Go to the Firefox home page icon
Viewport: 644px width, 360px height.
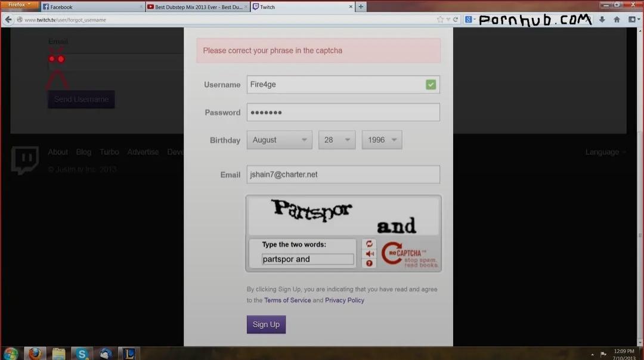pyautogui.click(x=617, y=20)
